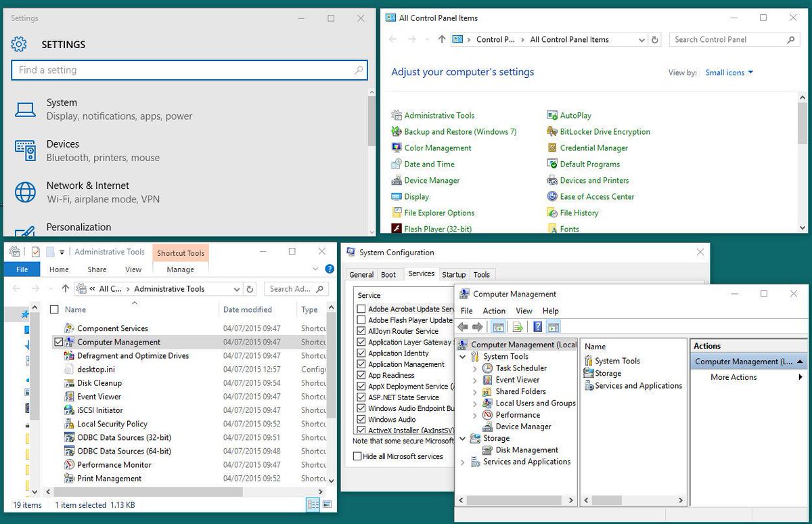The height and width of the screenshot is (524, 812).
Task: Open AutoPlay icon in Control Panel
Action: click(x=553, y=116)
